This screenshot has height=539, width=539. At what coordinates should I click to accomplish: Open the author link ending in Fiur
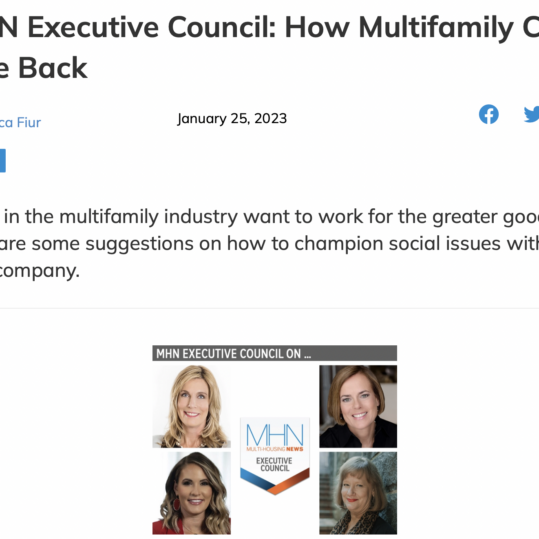pyautogui.click(x=20, y=122)
